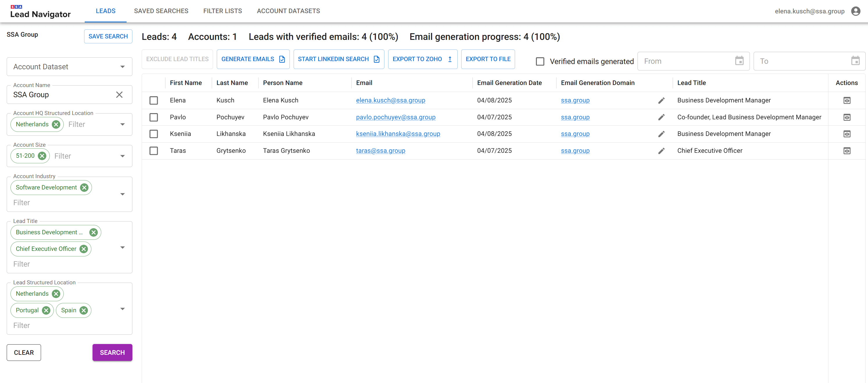View details action for Elena Kusch row
Screen dimensions: 868x383
[x=847, y=100]
